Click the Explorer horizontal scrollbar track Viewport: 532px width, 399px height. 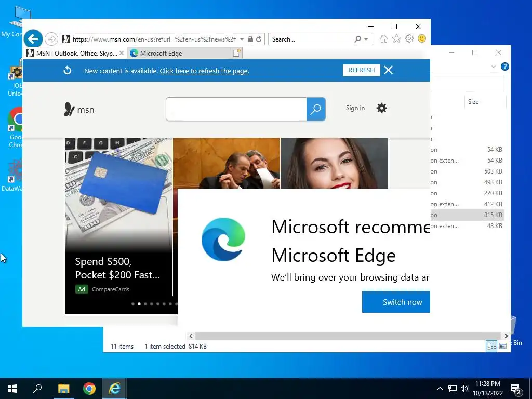(348, 336)
